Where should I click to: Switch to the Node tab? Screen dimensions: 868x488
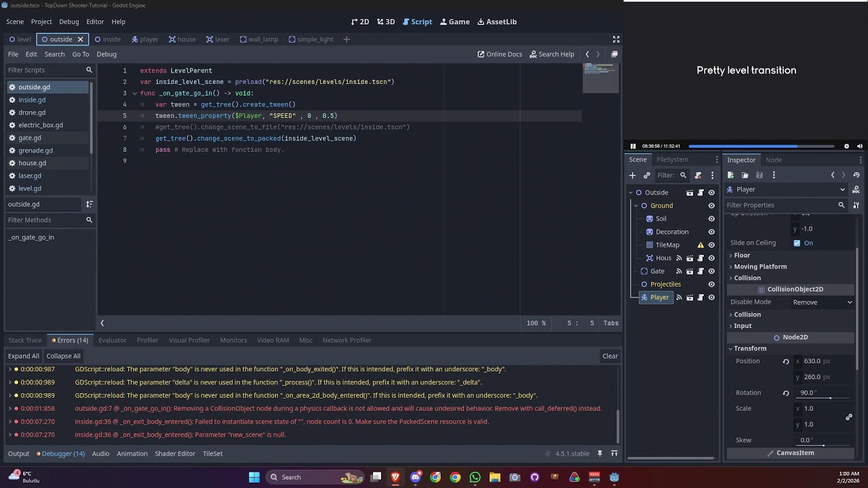point(774,160)
